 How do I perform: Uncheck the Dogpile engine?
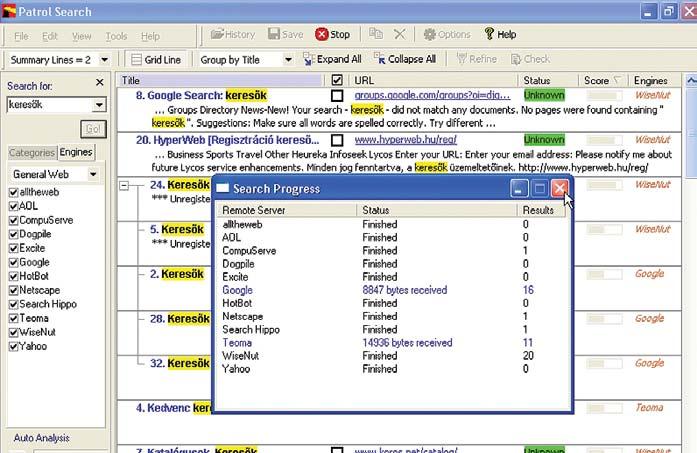click(x=13, y=234)
